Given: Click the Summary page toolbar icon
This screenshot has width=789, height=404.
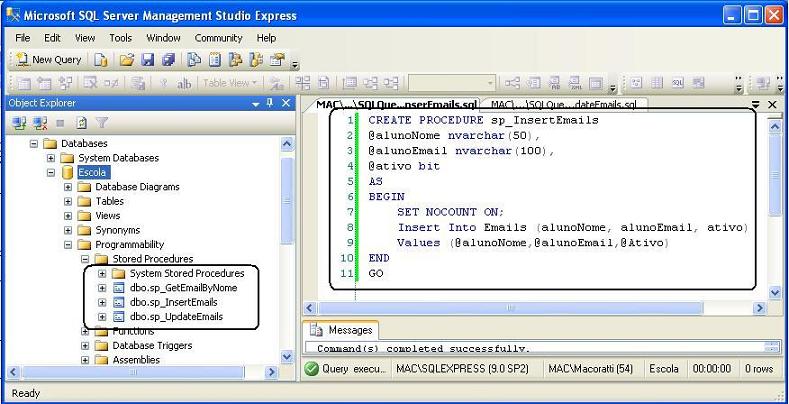Looking at the screenshot, I should tap(215, 60).
